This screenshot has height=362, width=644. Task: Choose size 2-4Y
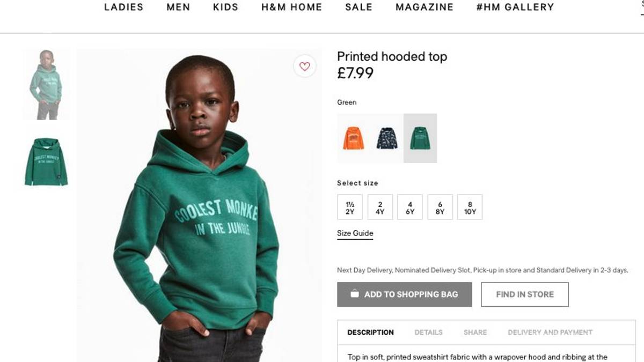[380, 208]
